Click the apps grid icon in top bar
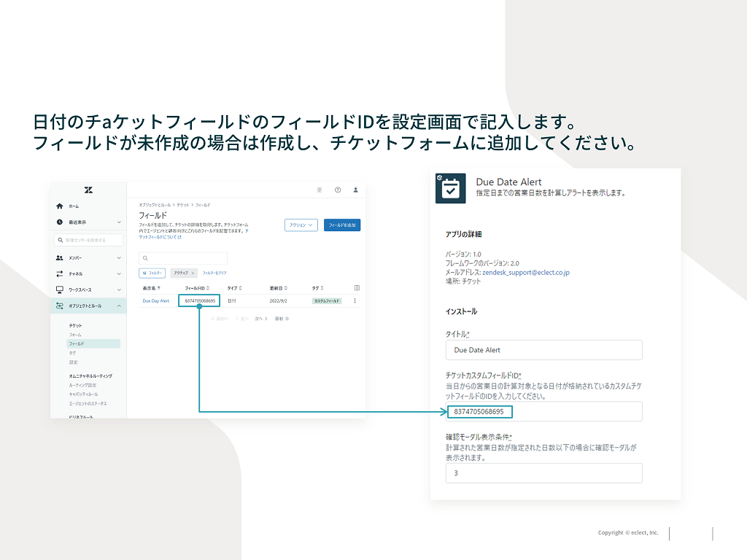 coord(319,190)
